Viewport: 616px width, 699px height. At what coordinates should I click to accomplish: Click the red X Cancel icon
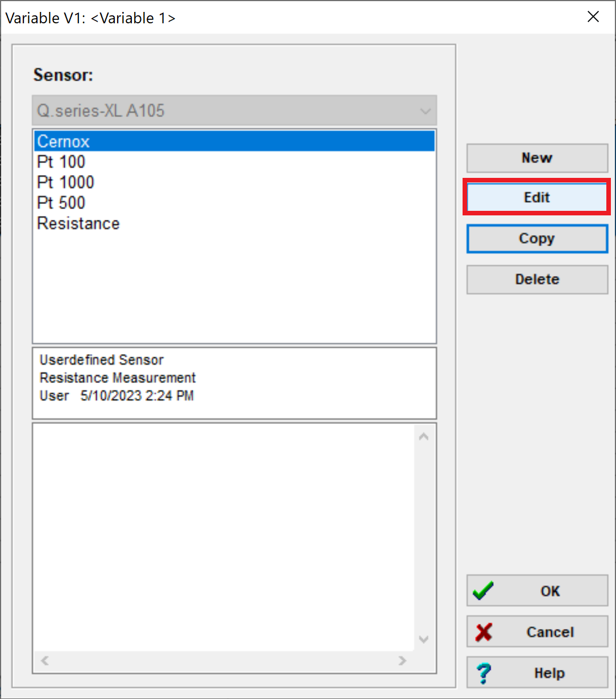click(x=482, y=632)
